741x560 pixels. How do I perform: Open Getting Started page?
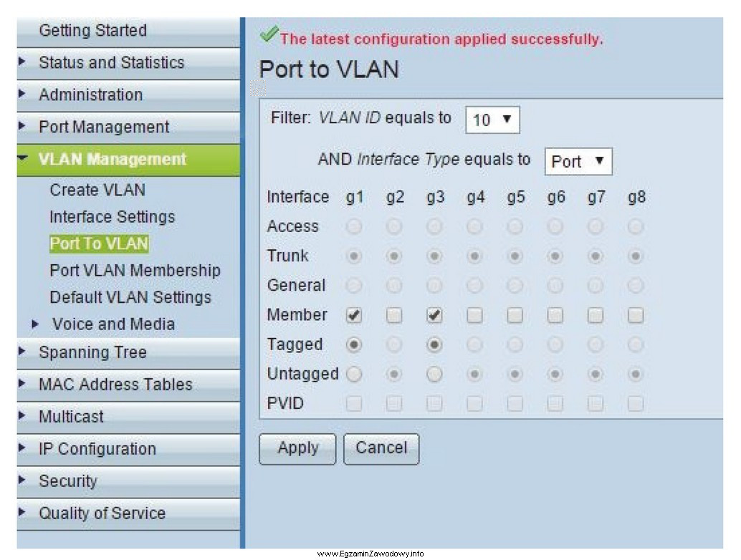point(92,31)
